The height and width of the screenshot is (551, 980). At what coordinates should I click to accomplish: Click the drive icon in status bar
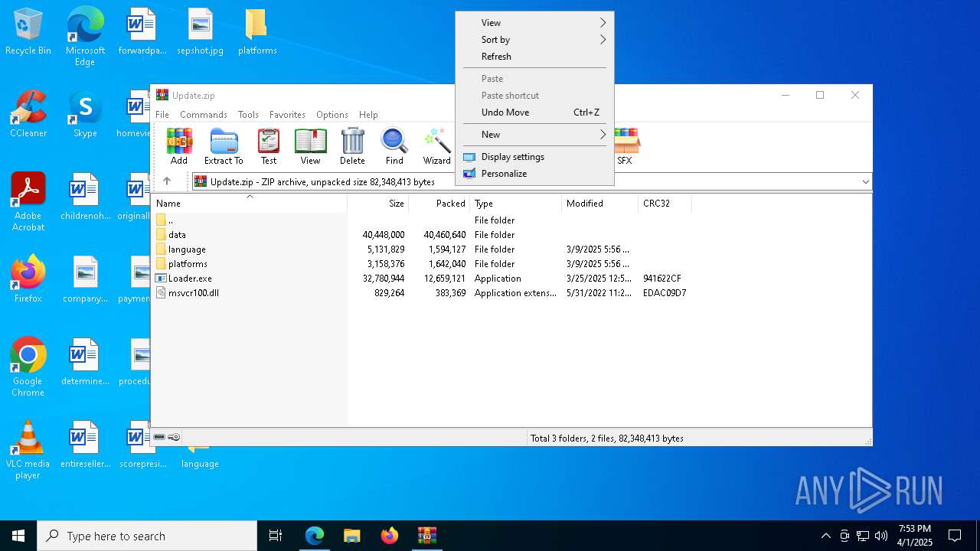[159, 437]
